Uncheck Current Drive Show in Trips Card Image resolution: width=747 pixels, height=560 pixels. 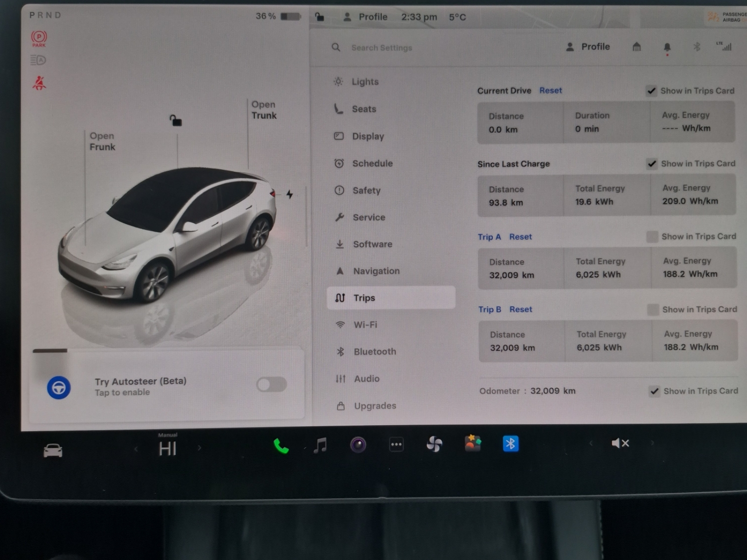point(651,91)
